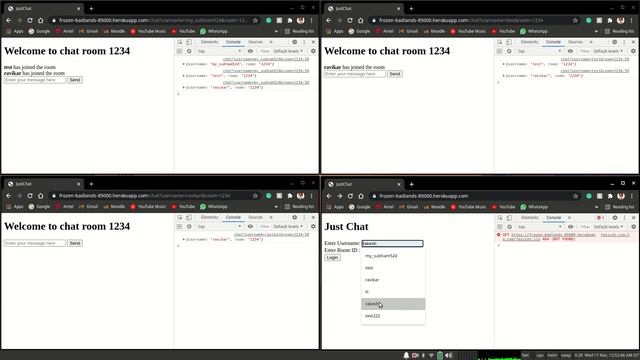
Task: Switch to Console tab in top-right DevTools
Action: pyautogui.click(x=553, y=42)
